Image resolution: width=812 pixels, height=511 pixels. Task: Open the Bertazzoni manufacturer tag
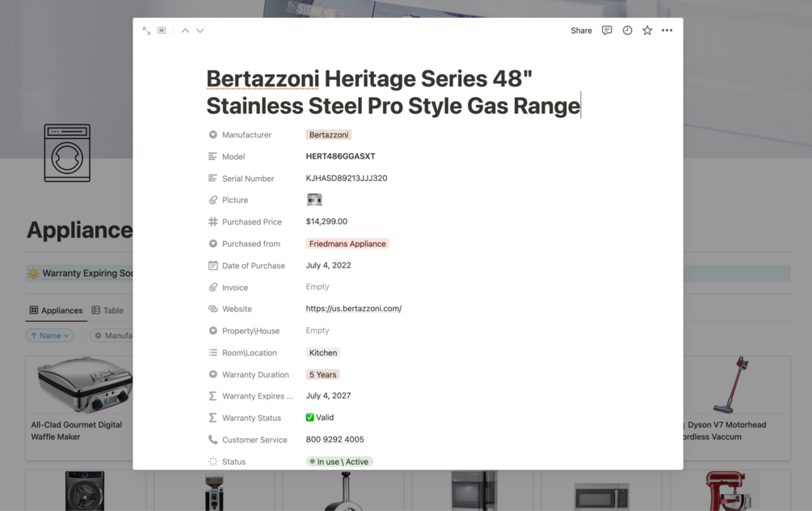click(x=328, y=135)
